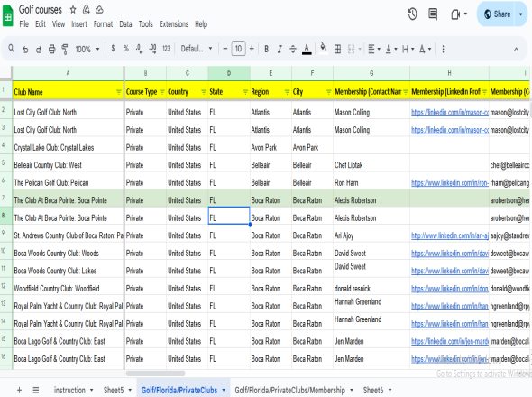Viewport: 532px width, 397px height.
Task: Open the toolbar more options menu
Action: [443, 50]
